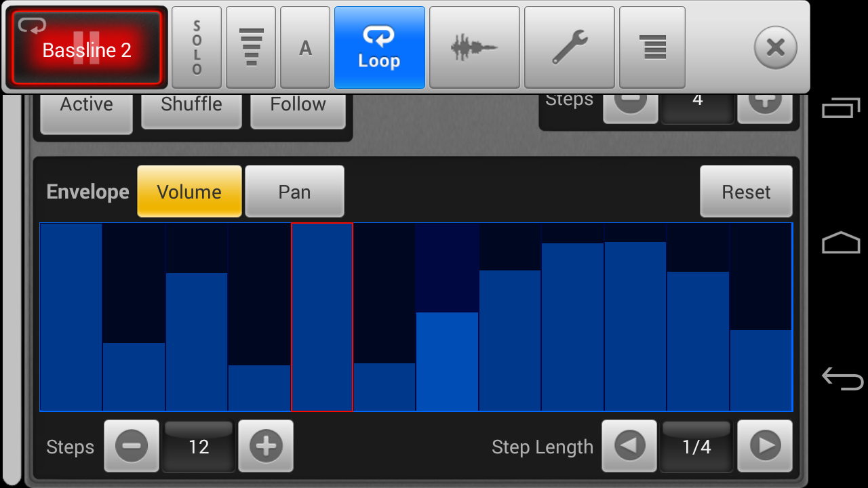Select next step length with right arrow
The height and width of the screenshot is (488, 868).
(765, 446)
